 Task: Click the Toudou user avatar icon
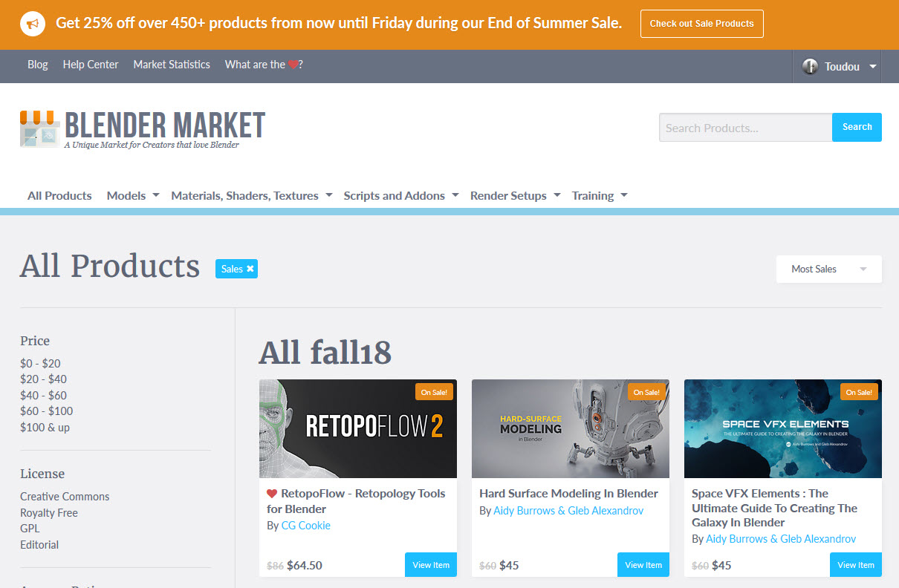point(810,67)
